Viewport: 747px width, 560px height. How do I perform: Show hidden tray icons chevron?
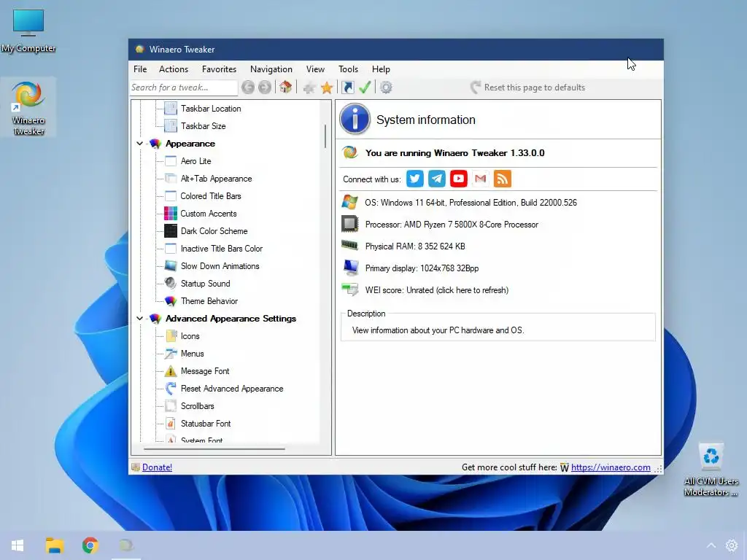[x=711, y=545]
